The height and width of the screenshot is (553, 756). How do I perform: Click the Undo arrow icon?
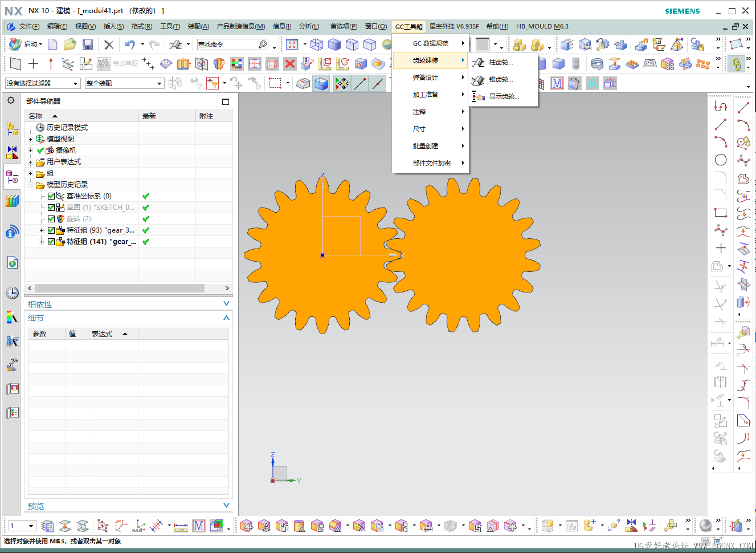click(x=130, y=44)
